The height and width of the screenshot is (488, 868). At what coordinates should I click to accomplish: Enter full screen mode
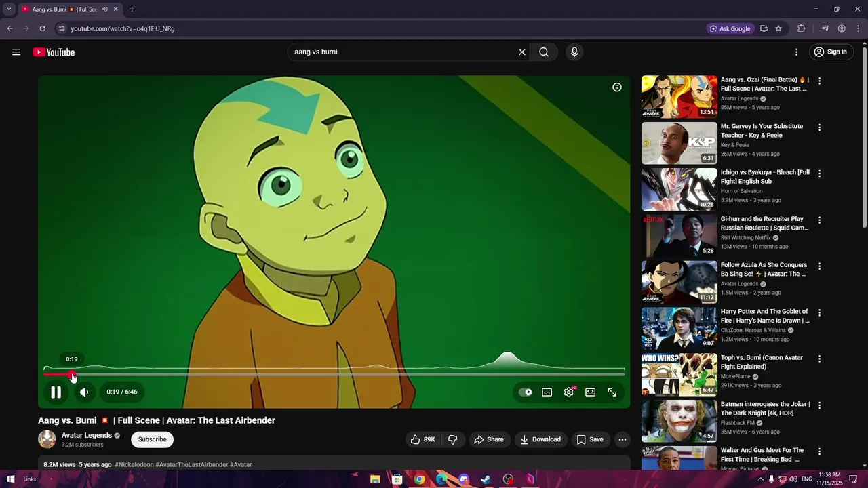pos(612,392)
